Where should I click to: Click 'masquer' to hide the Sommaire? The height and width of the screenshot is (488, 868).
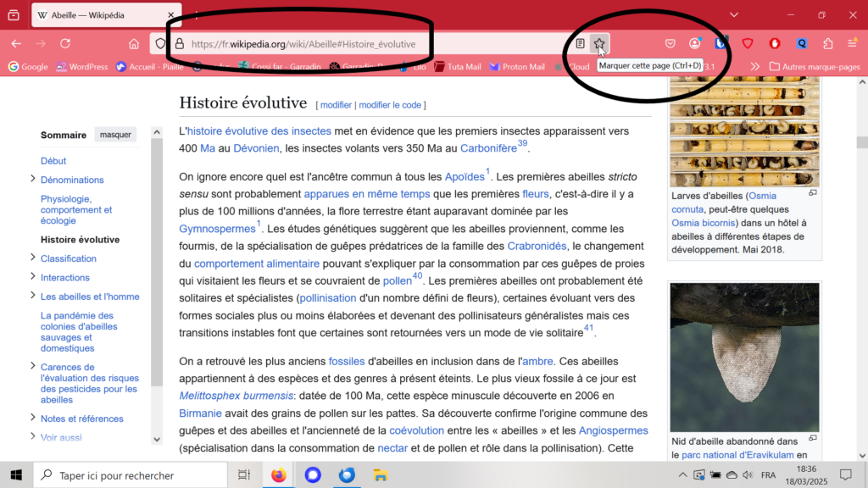click(115, 135)
